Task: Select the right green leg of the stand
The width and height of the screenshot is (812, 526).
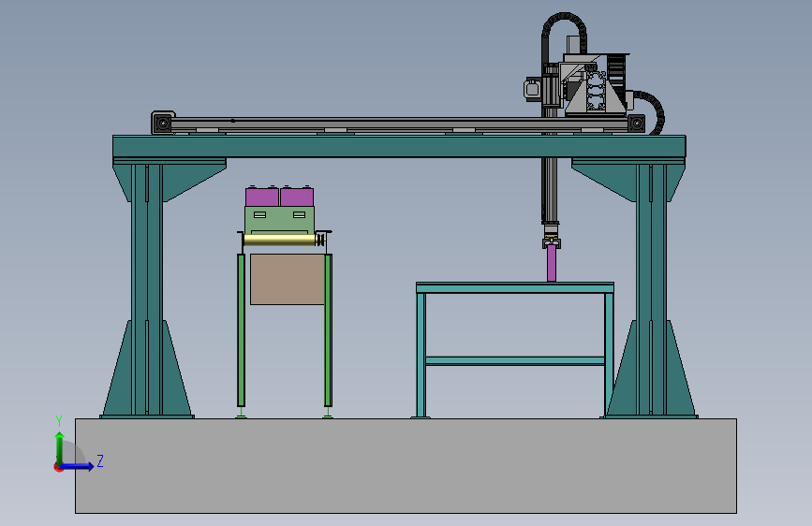Action: point(328,330)
